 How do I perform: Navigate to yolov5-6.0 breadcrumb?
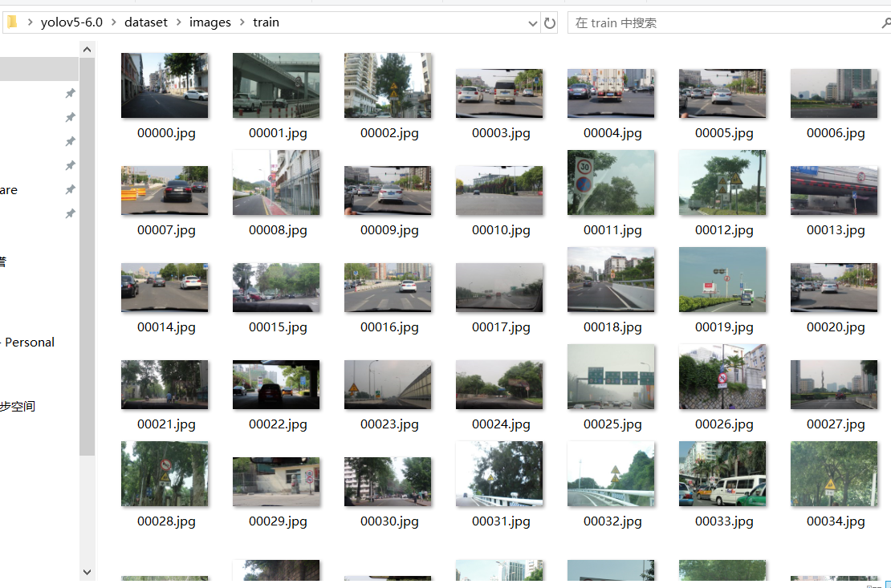[x=71, y=22]
